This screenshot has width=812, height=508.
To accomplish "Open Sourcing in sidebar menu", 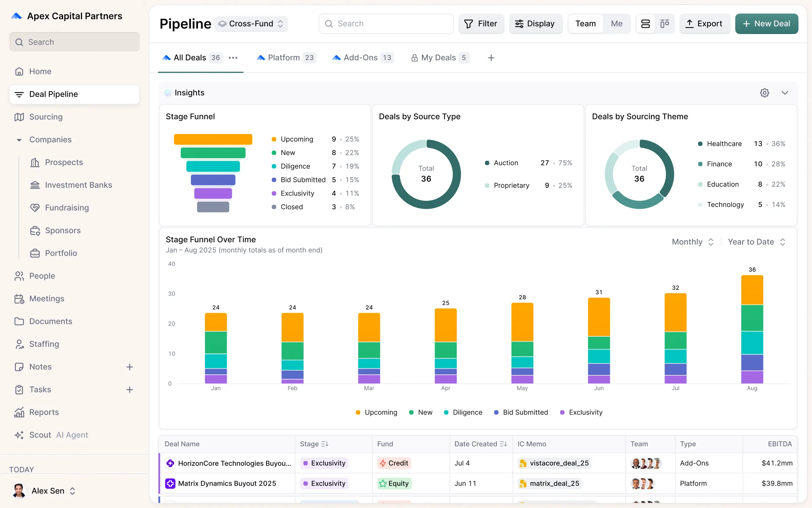I will 74,117.
